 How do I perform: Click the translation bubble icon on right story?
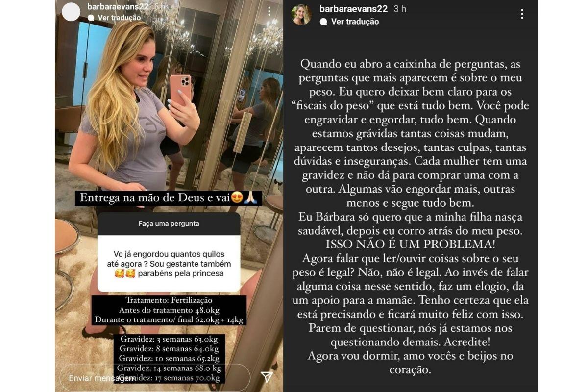click(x=323, y=22)
